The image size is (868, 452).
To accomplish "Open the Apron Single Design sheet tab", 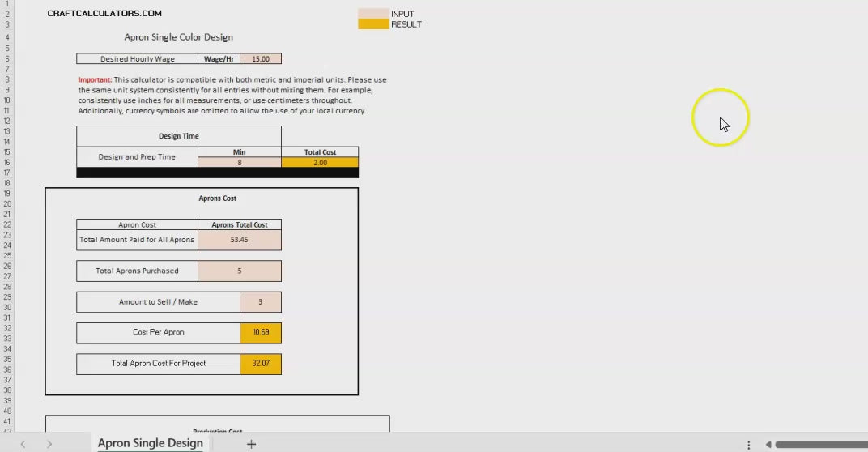I will coord(150,443).
